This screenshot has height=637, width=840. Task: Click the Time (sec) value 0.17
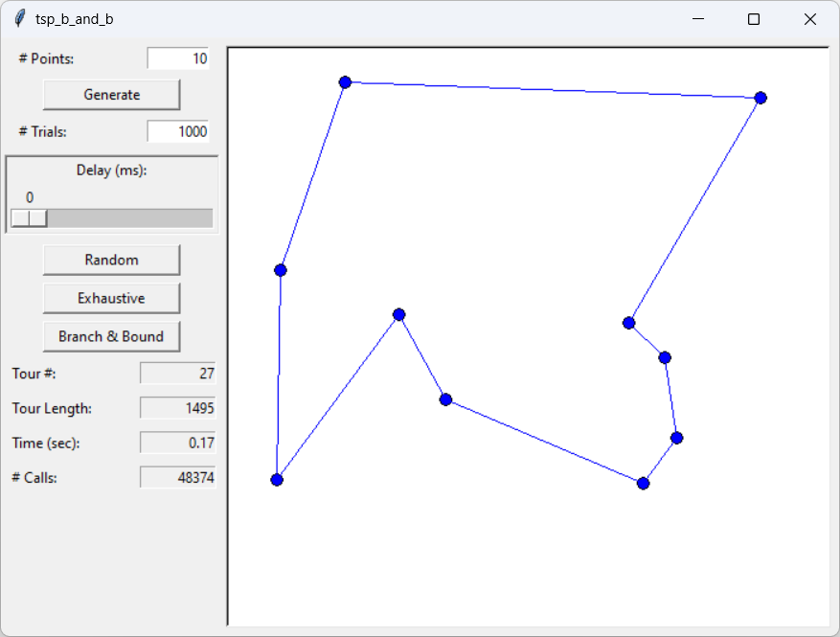[178, 444]
